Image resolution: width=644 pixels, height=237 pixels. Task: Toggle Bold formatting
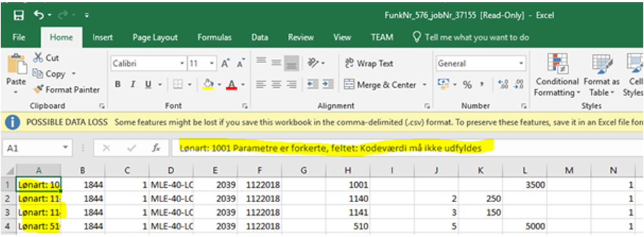pos(118,85)
